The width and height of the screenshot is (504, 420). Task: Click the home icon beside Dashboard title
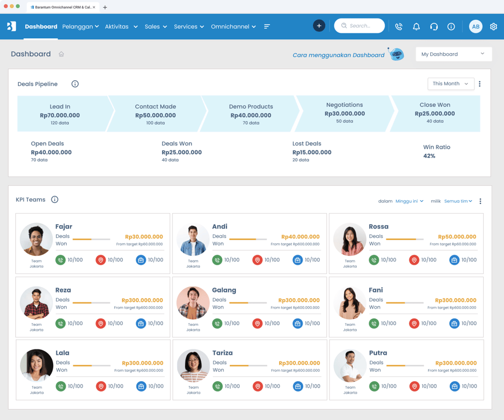coord(61,54)
